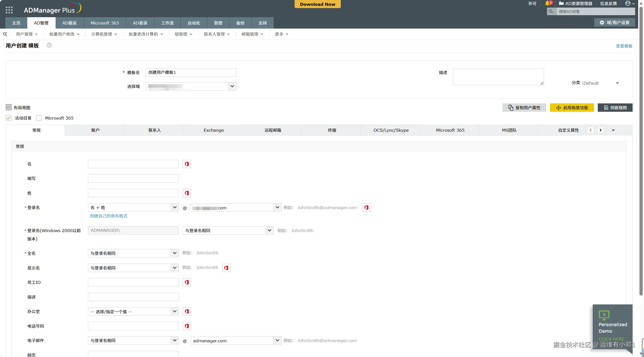The height and width of the screenshot is (357, 644).
Task: Click the Office 365 icon beside 员工ID
Action: (x=187, y=282)
